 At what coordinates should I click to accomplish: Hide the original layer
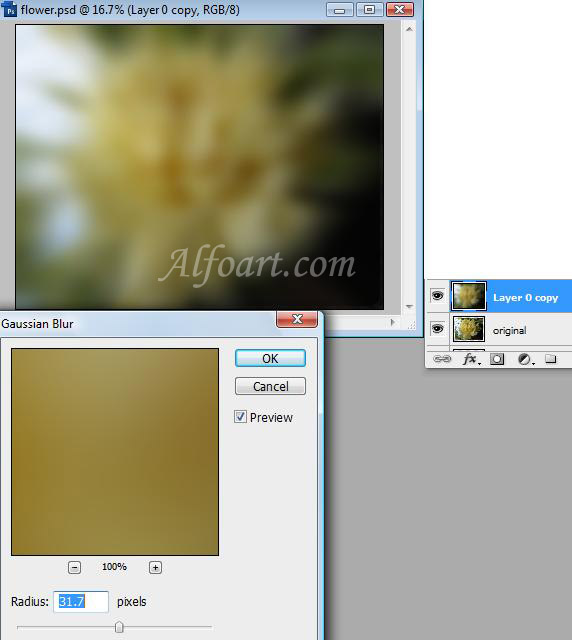[x=437, y=329]
